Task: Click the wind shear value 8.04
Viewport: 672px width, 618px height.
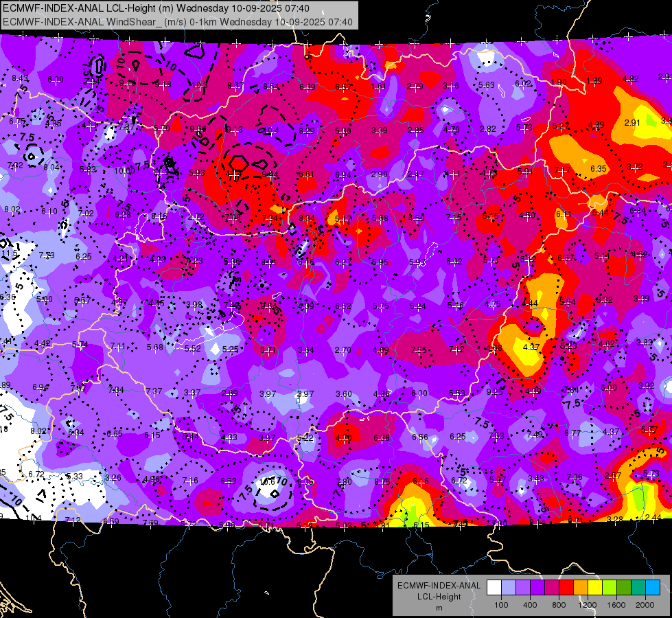Action: tap(51, 168)
